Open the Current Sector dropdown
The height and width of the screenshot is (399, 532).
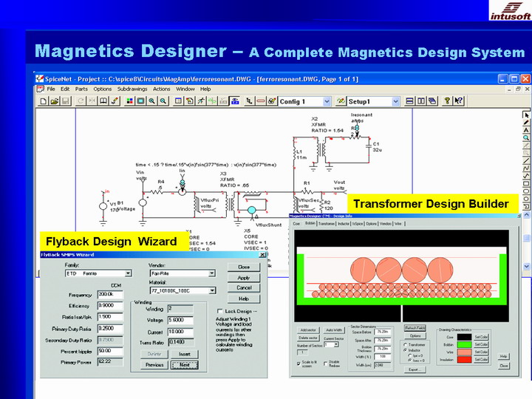click(336, 344)
